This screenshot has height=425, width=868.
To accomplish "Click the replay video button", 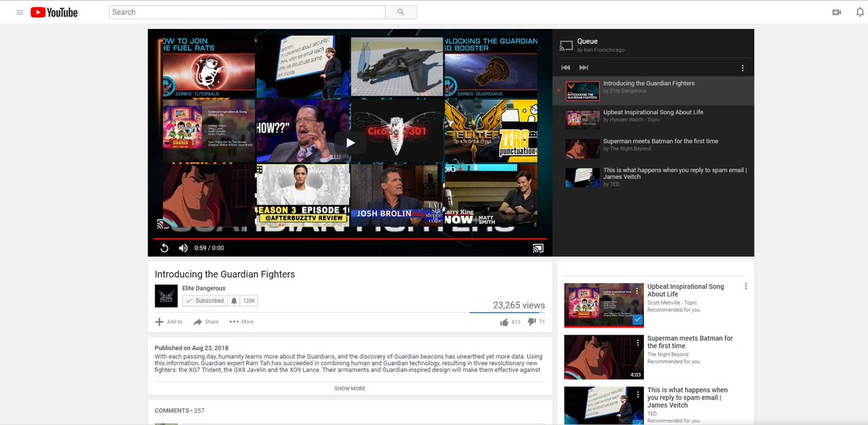I will 164,248.
